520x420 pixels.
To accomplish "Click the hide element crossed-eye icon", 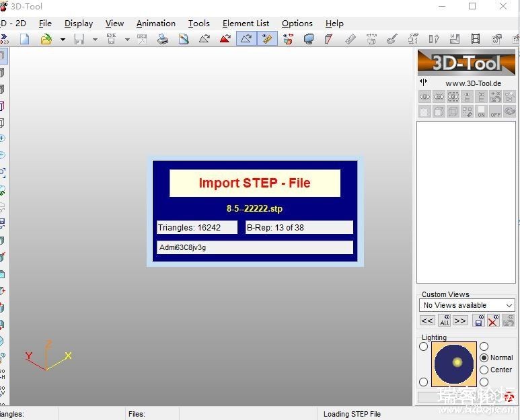I will (x=439, y=97).
